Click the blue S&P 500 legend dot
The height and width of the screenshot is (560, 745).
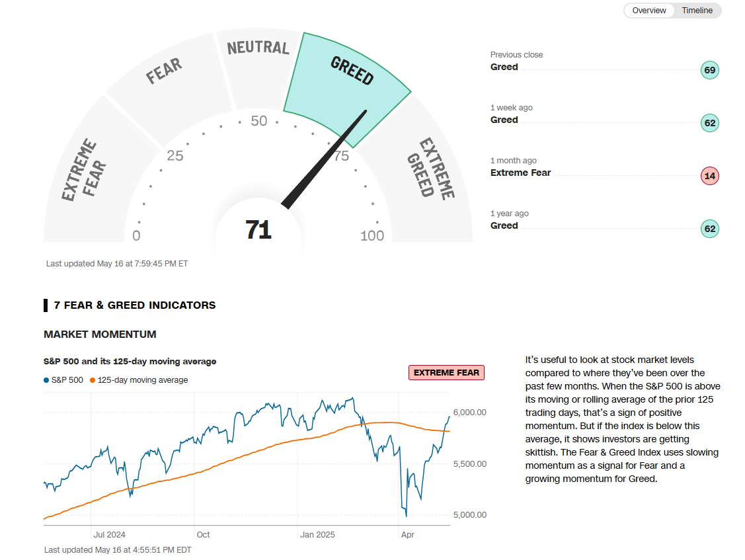[46, 380]
